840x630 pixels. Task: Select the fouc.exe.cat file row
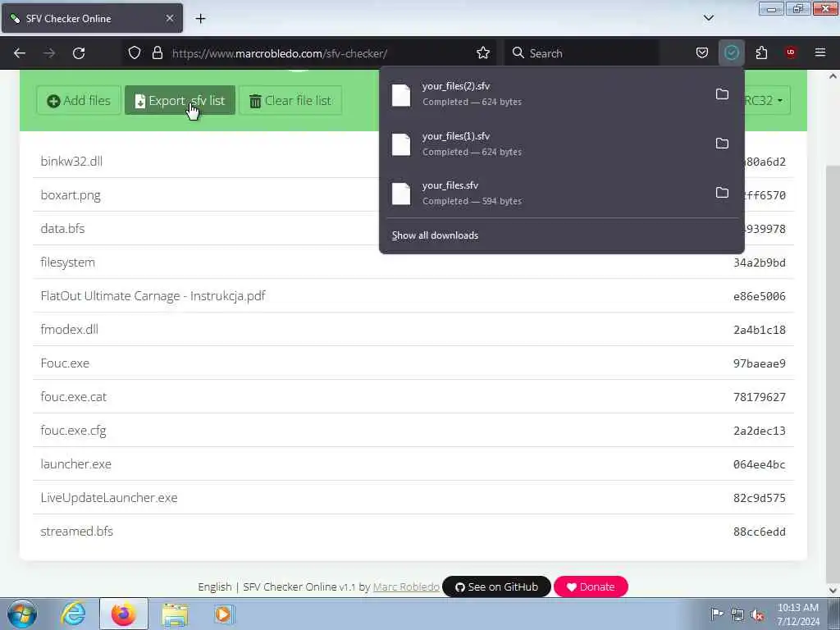click(413, 397)
